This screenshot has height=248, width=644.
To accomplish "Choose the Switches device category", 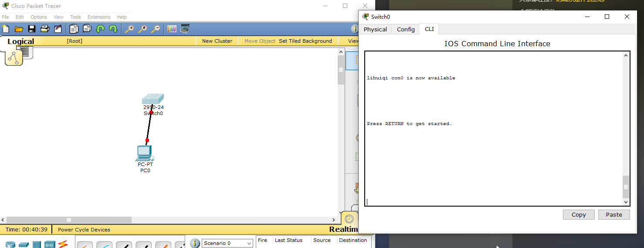I will (x=24, y=245).
